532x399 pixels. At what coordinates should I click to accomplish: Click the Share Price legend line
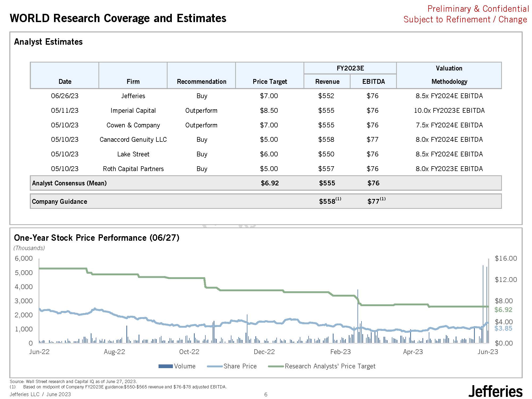pos(215,366)
